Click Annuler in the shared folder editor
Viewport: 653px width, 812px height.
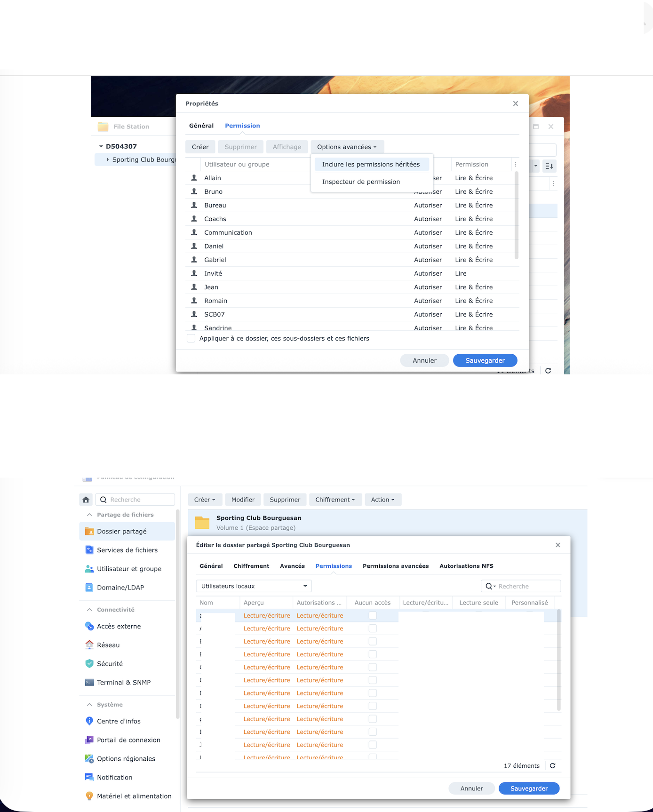[472, 788]
